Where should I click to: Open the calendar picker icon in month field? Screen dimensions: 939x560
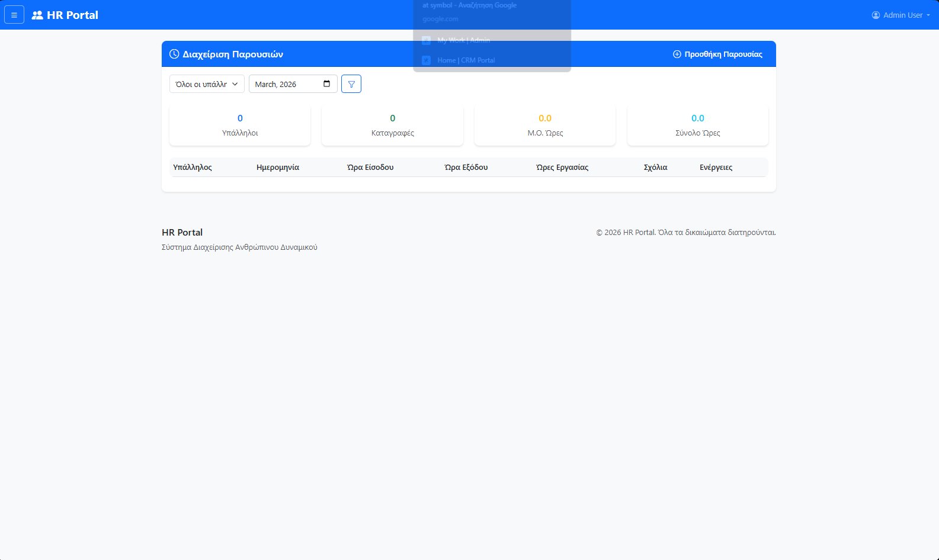point(326,84)
